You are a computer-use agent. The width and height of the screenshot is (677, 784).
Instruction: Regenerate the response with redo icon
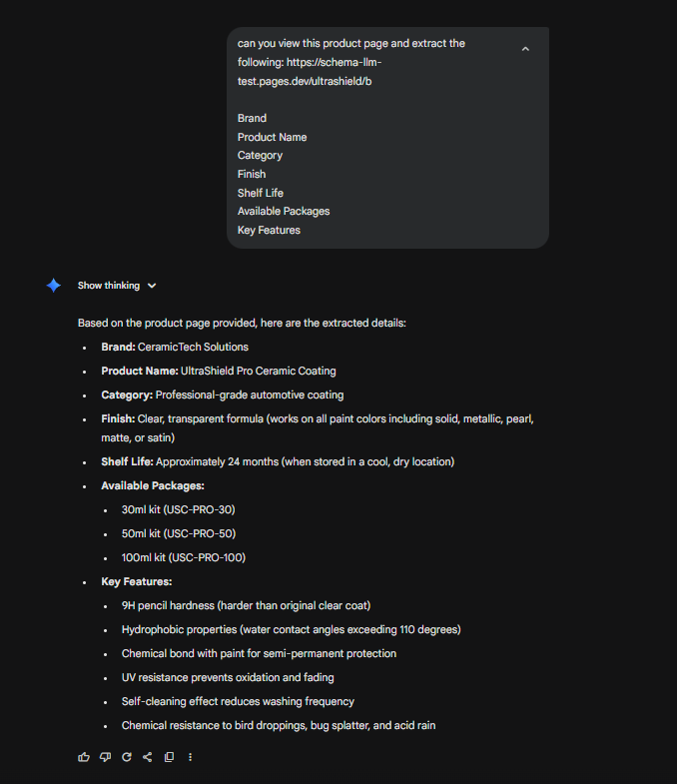(x=127, y=757)
